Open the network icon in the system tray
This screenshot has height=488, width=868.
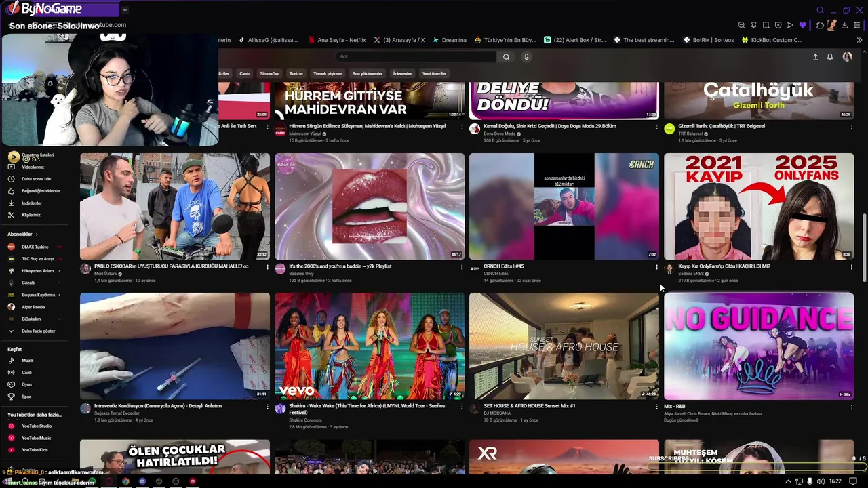pyautogui.click(x=798, y=481)
